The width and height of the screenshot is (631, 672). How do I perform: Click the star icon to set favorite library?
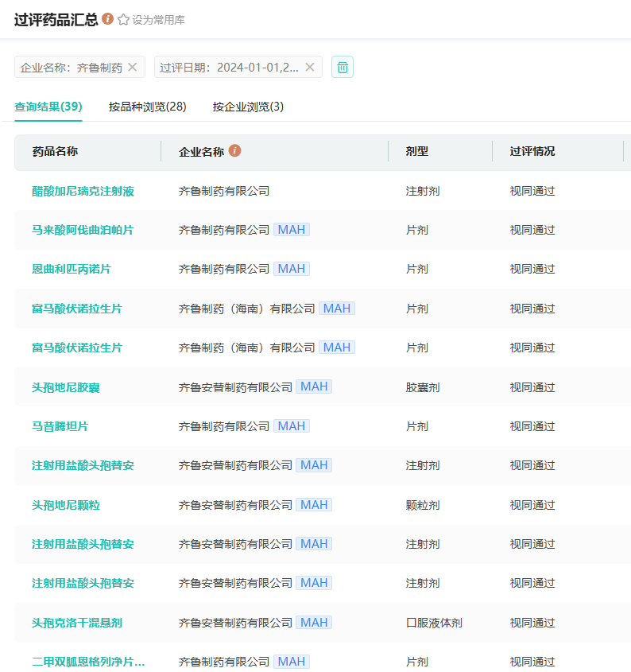[x=123, y=20]
